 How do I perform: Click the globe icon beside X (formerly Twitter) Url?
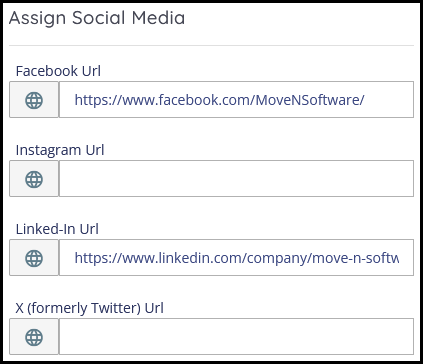click(x=34, y=337)
